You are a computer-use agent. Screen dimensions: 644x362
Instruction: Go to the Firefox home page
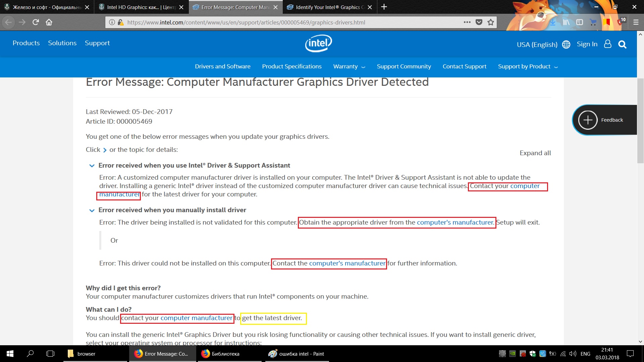pos(49,22)
